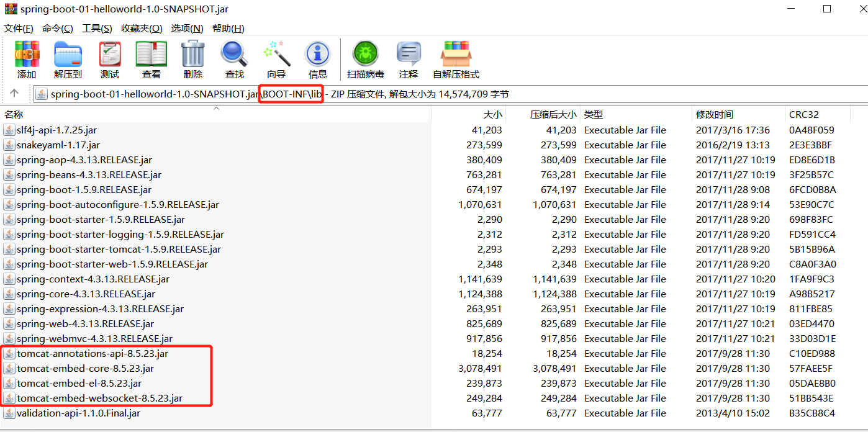Launch the Wizard (向导) wand icon
The image size is (868, 432).
276,54
